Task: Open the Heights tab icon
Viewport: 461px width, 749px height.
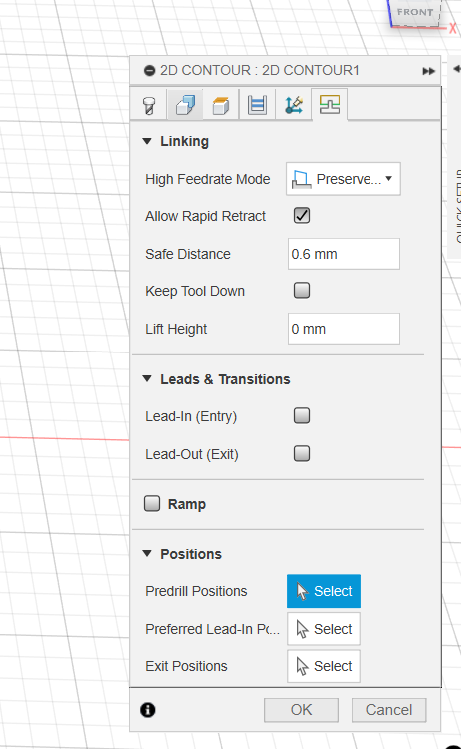Action: pos(221,105)
